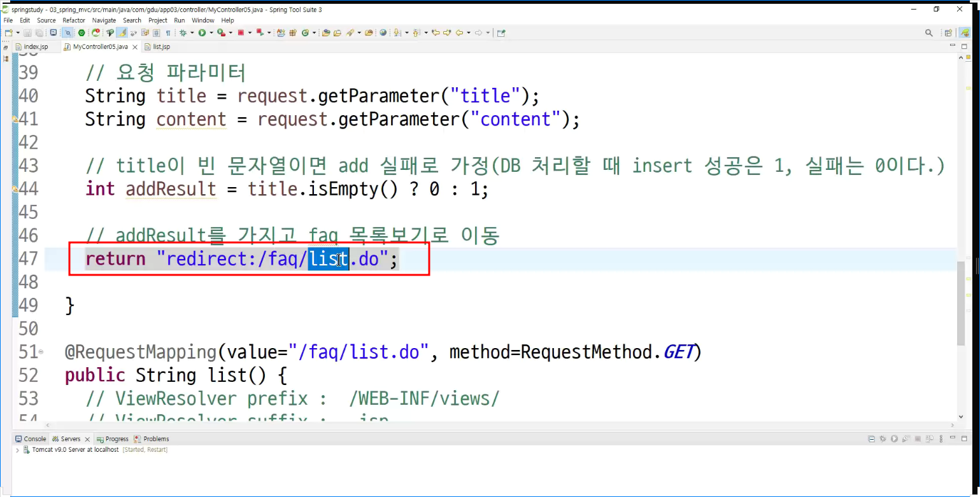980x497 pixels.
Task: Open the Run configurations dropdown arrow
Action: point(211,32)
